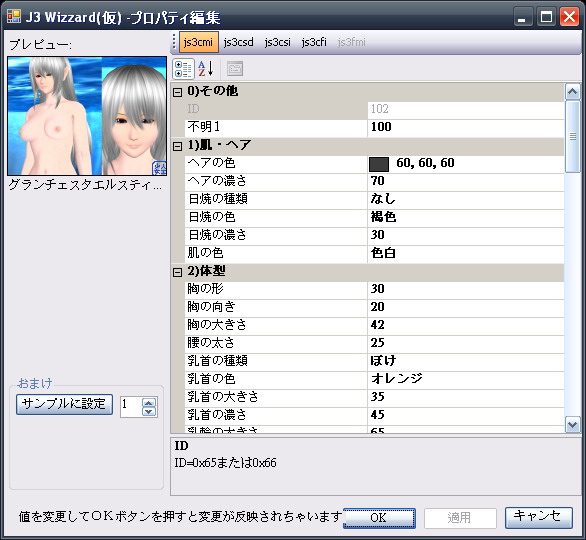This screenshot has height=540, width=586.
Task: Click the 胸の形 property label
Action: point(206,290)
